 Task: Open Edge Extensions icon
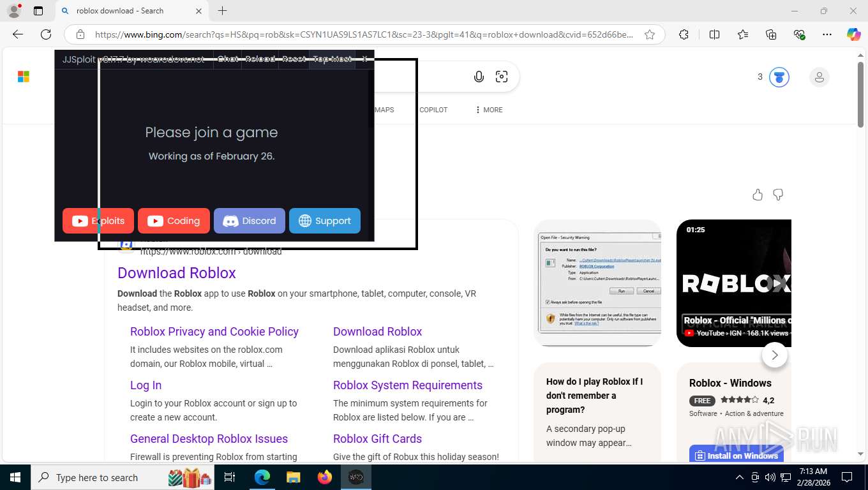click(x=684, y=34)
